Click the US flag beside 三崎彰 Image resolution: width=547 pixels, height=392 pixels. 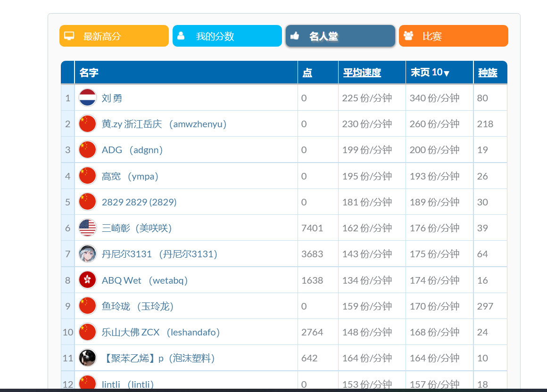[87, 228]
